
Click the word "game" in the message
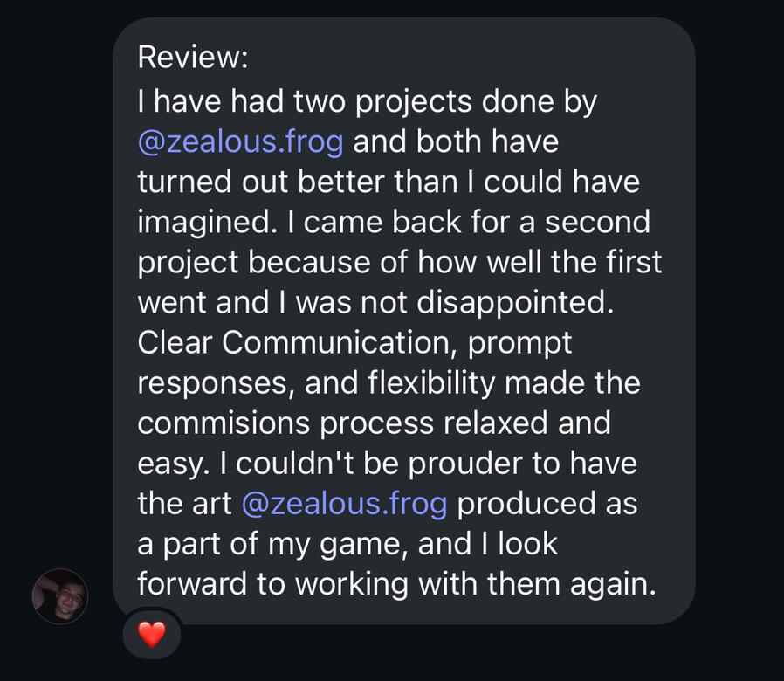[x=359, y=544]
